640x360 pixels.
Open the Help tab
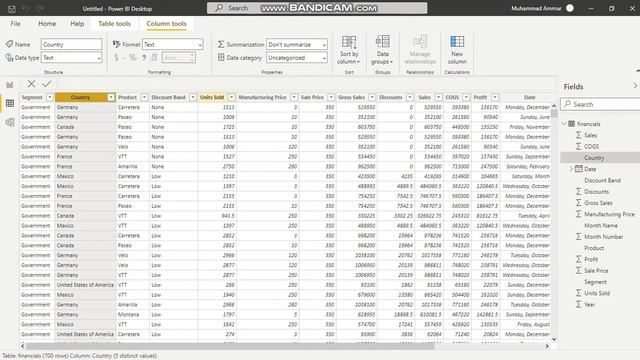point(77,24)
